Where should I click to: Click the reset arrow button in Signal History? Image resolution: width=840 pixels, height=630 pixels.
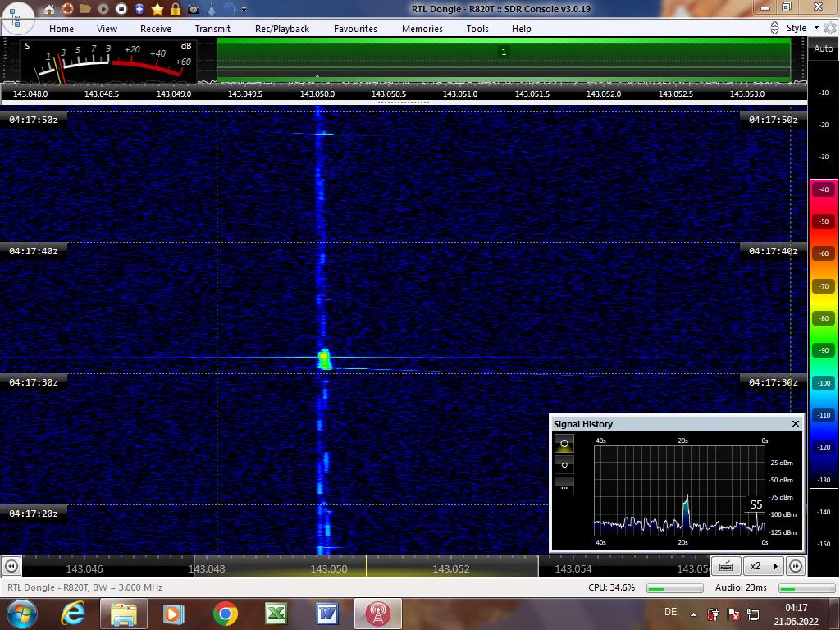[564, 464]
